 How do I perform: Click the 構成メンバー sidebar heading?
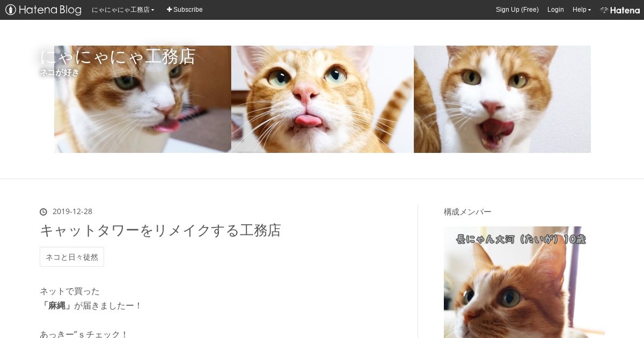tap(467, 211)
